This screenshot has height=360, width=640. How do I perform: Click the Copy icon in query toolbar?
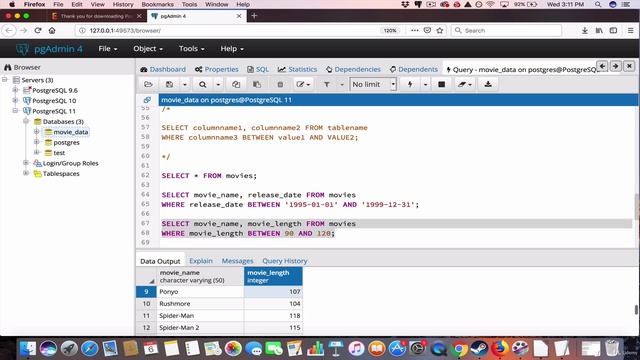tap(236, 84)
